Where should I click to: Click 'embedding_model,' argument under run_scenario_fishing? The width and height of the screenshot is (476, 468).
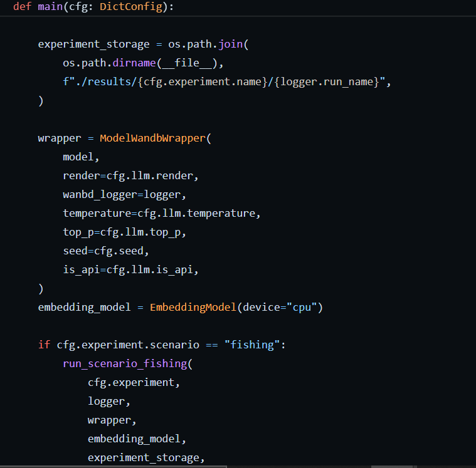coord(137,439)
